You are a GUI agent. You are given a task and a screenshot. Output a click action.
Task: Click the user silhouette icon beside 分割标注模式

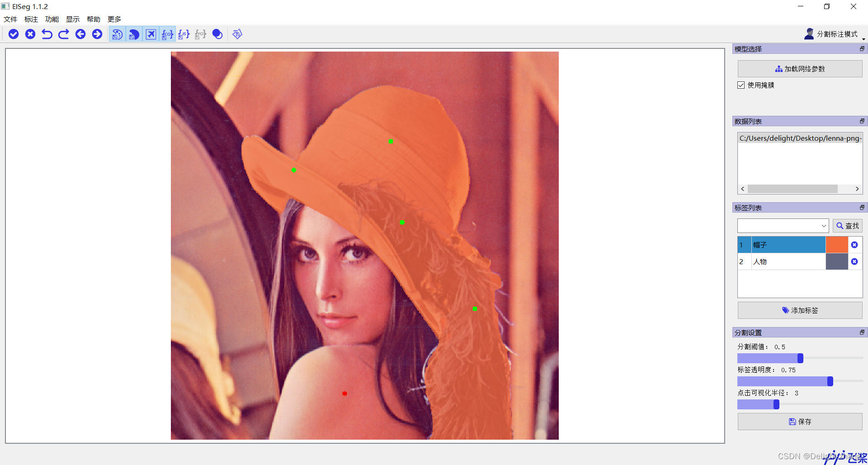809,34
